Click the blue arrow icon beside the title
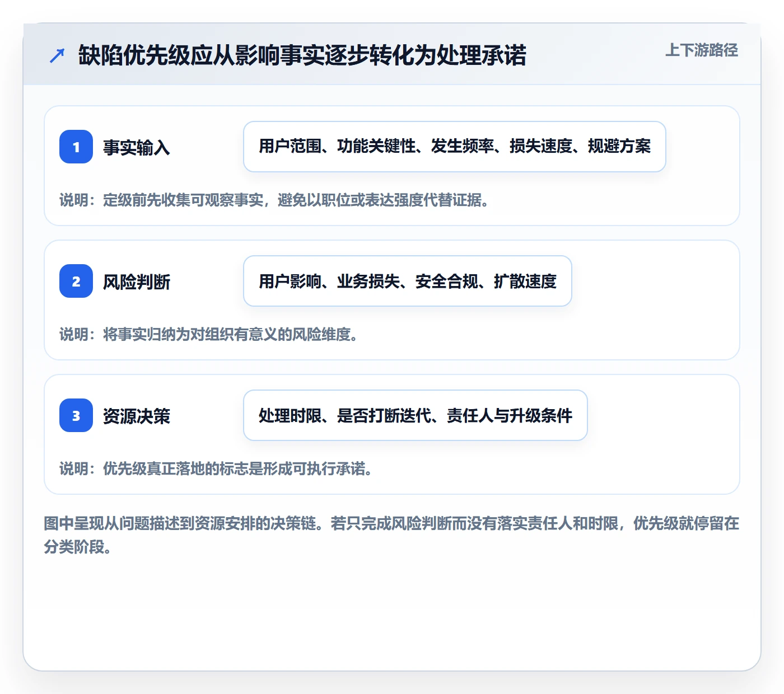Viewport: 784px width, 694px height. coord(57,55)
